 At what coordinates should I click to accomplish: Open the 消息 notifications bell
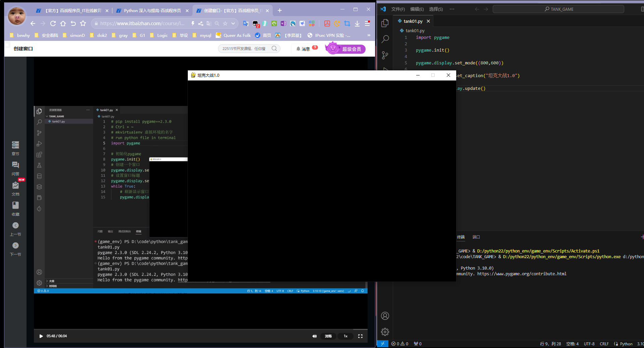(303, 49)
